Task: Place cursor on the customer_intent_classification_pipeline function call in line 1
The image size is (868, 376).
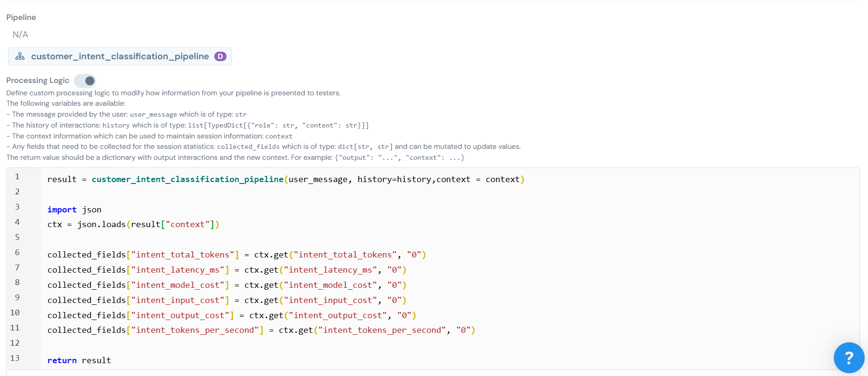Action: click(x=187, y=179)
